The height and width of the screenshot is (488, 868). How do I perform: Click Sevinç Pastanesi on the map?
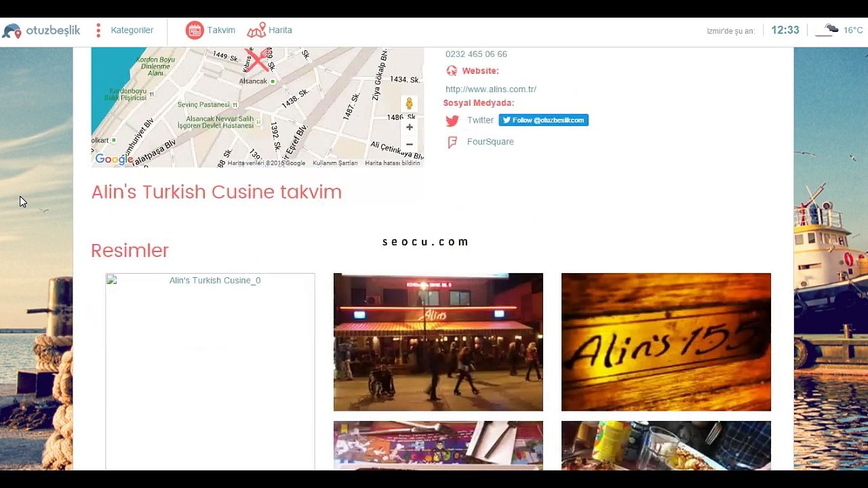click(203, 105)
